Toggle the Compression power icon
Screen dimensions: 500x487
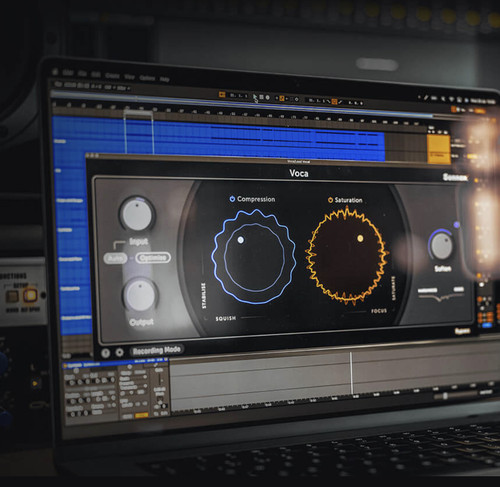pos(232,199)
